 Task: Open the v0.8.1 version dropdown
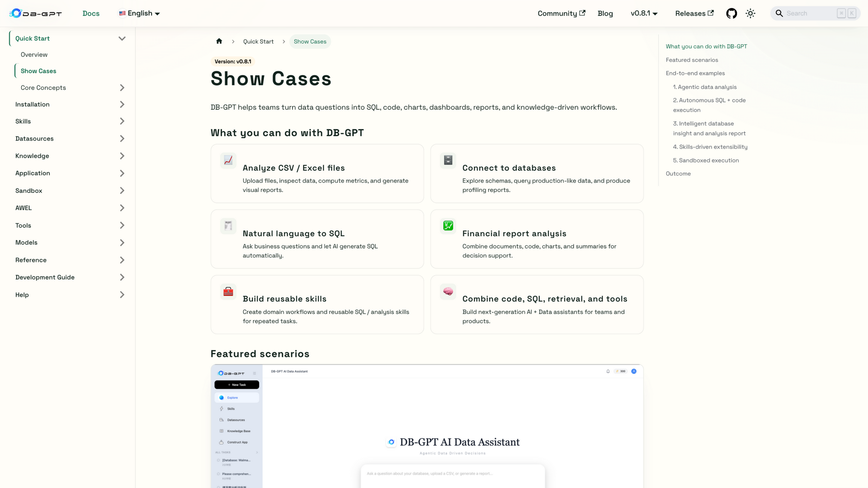pyautogui.click(x=644, y=14)
